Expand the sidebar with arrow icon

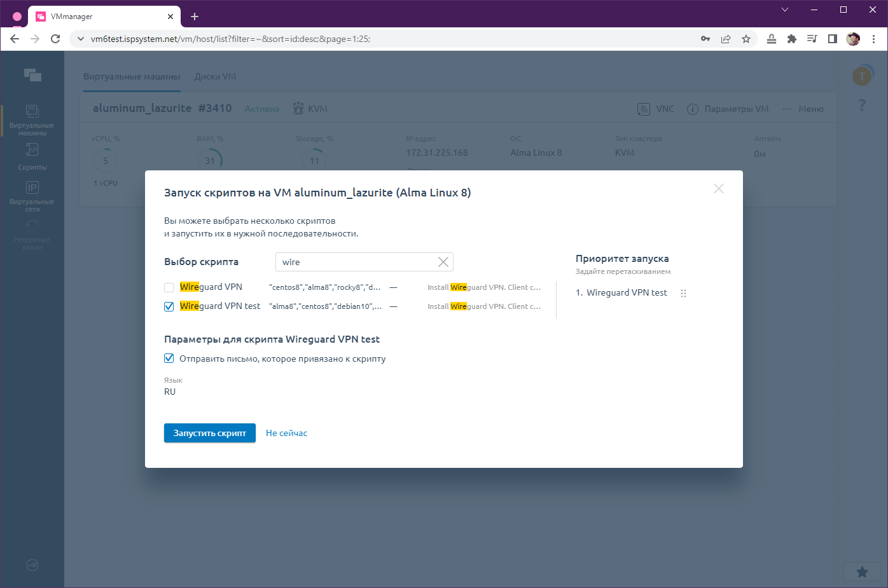[32, 564]
